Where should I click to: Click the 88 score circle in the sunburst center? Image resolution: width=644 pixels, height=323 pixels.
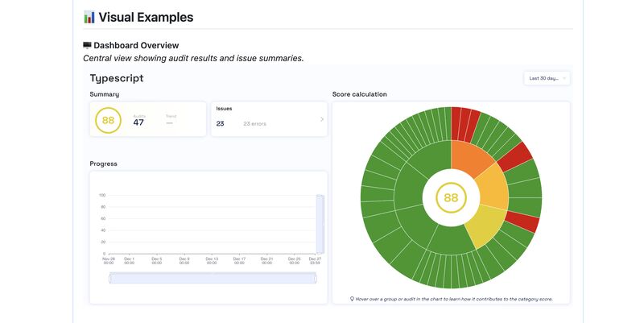click(x=451, y=197)
